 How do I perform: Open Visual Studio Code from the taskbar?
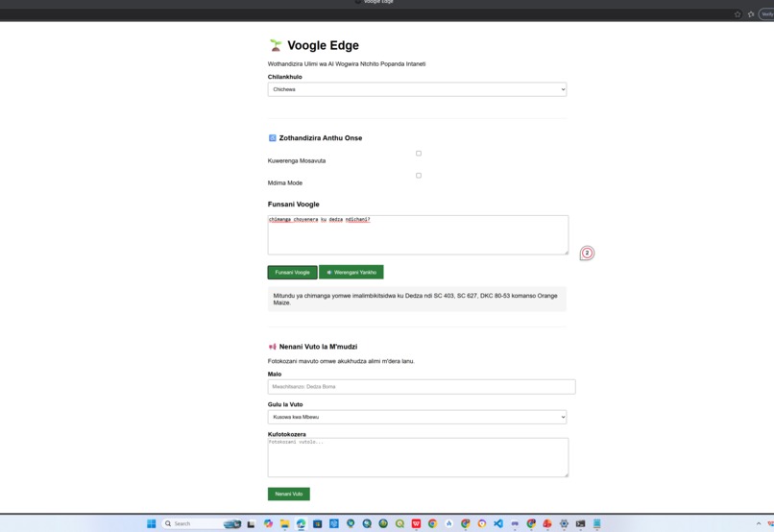click(498, 523)
